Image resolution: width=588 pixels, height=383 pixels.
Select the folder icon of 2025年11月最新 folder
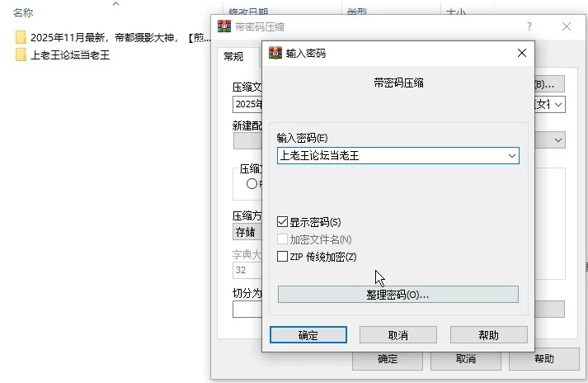tap(21, 37)
